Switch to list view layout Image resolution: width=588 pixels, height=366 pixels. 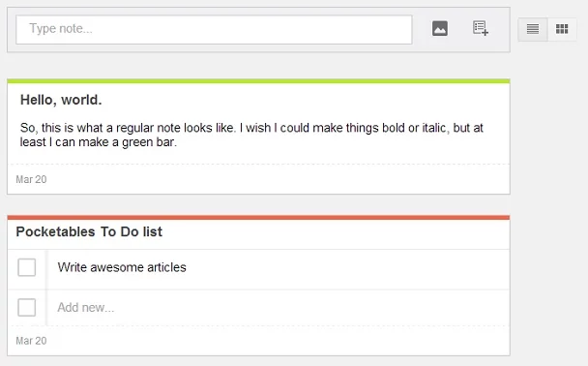click(x=533, y=29)
